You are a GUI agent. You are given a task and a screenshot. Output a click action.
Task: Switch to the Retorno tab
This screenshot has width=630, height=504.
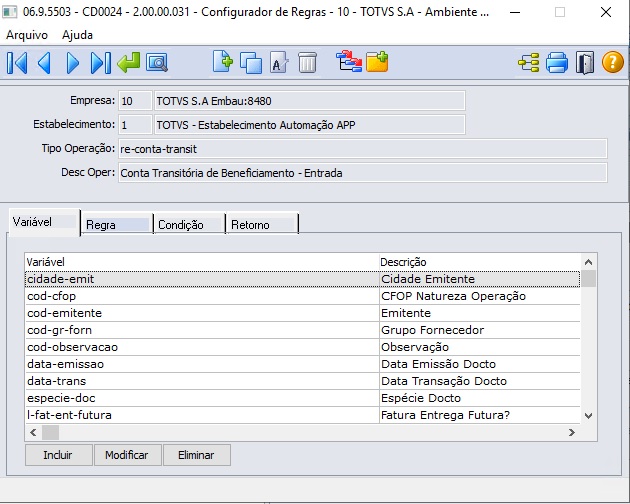[x=262, y=224]
